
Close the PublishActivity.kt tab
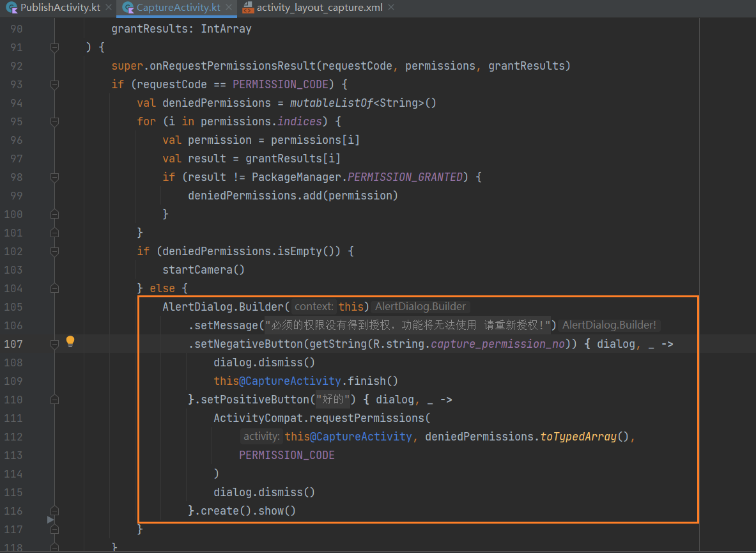(109, 8)
